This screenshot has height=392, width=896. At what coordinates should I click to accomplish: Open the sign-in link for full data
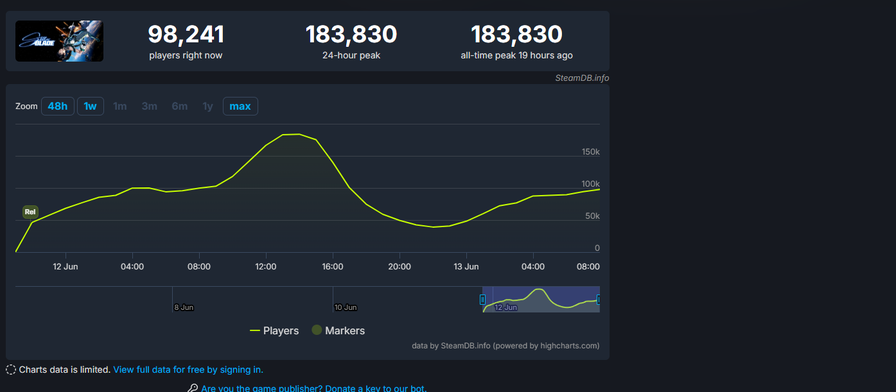[x=188, y=370]
